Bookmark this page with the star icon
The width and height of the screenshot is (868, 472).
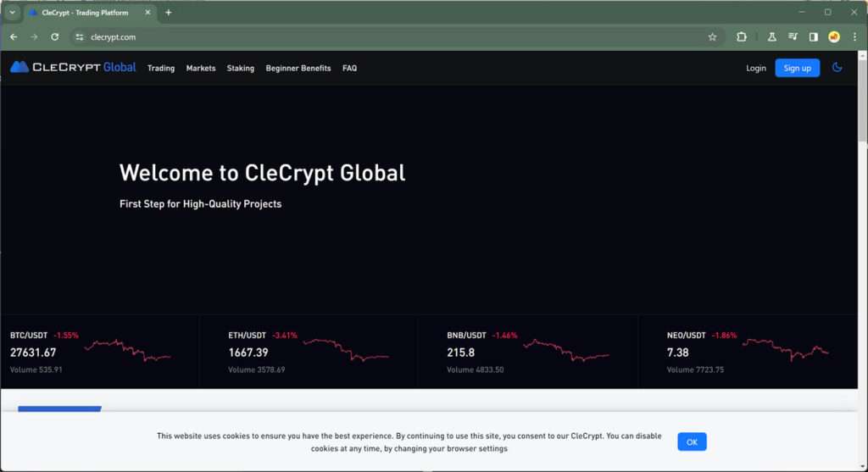712,37
